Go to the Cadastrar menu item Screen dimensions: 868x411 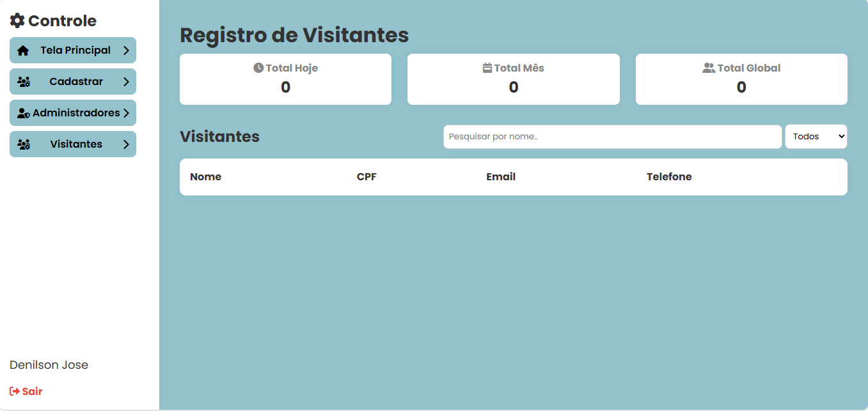click(73, 82)
